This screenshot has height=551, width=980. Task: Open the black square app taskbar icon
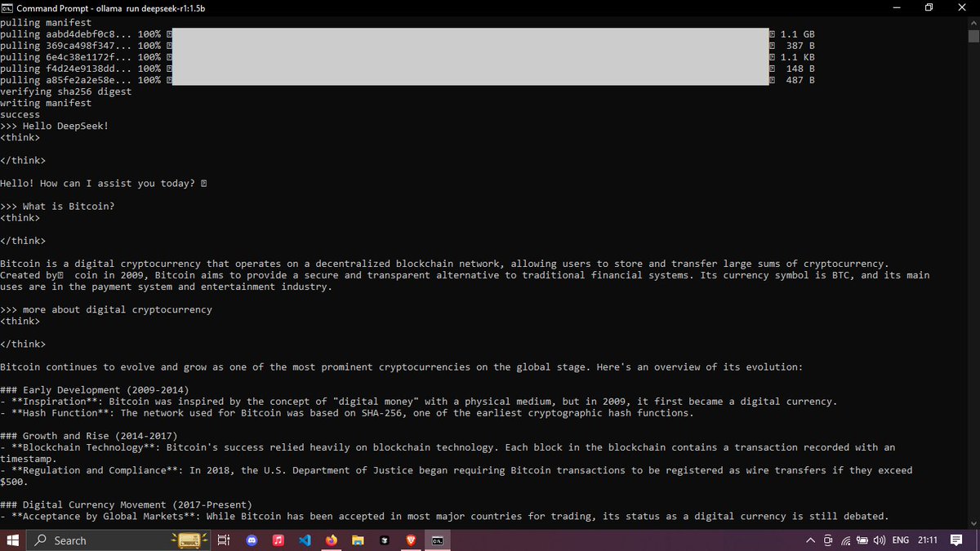pos(384,540)
